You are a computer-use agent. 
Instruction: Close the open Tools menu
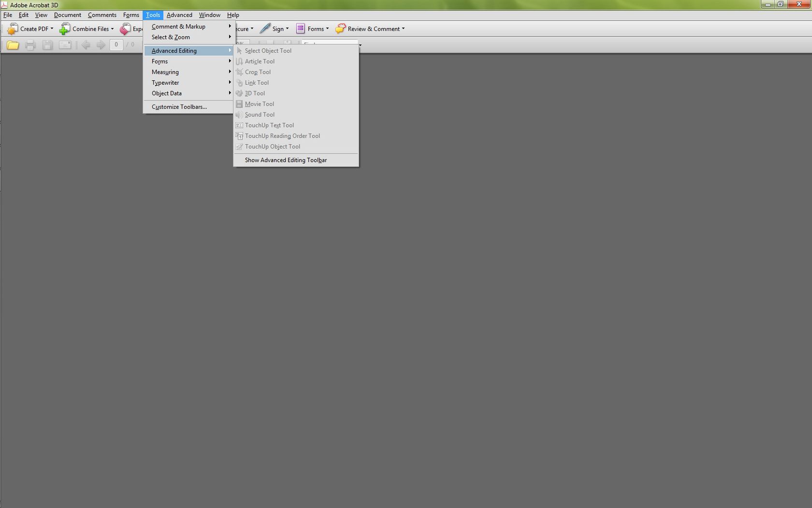coord(153,15)
